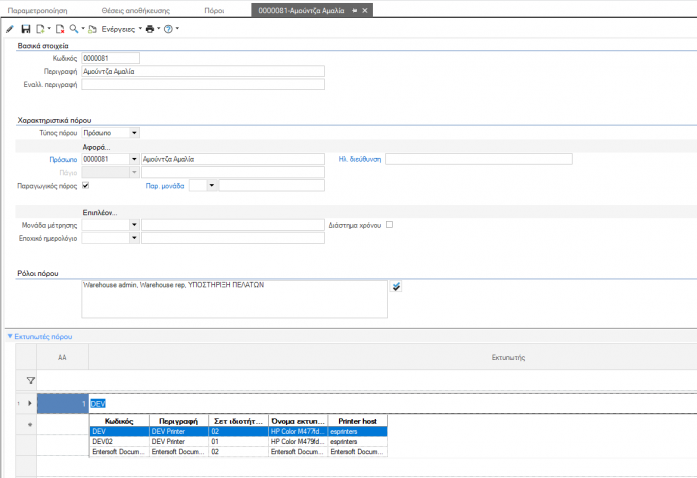The width and height of the screenshot is (697, 478).
Task: Click the Κωδικός lookup column header
Action: [119, 421]
